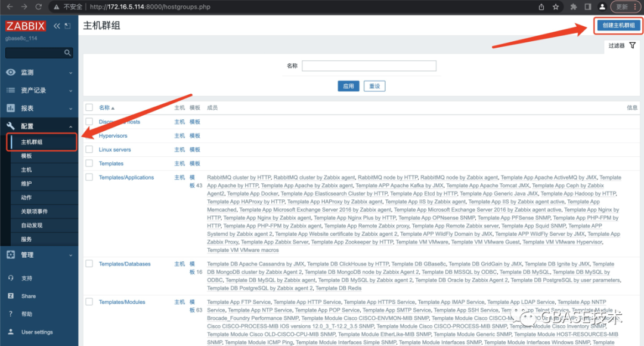Check the Hypervisors row checkbox
This screenshot has height=346, width=644.
[89, 135]
